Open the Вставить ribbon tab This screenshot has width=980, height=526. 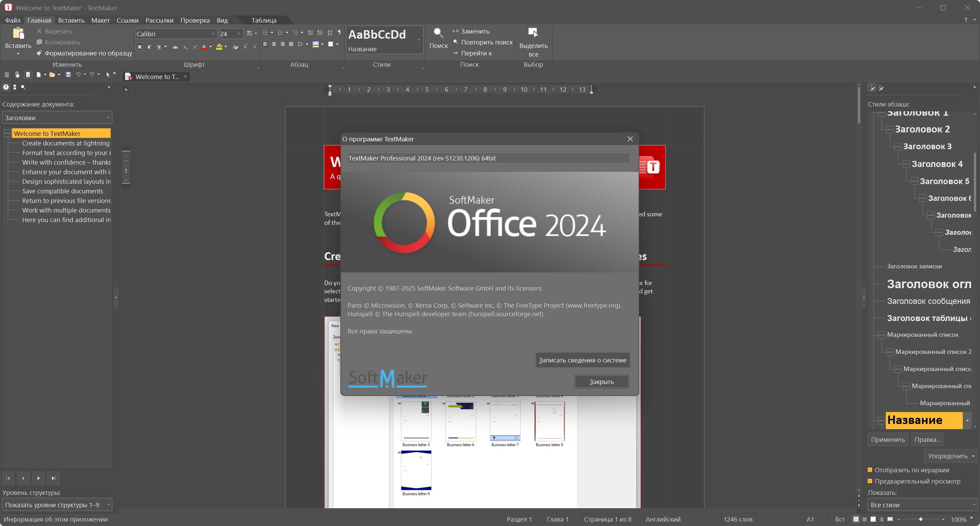[71, 20]
